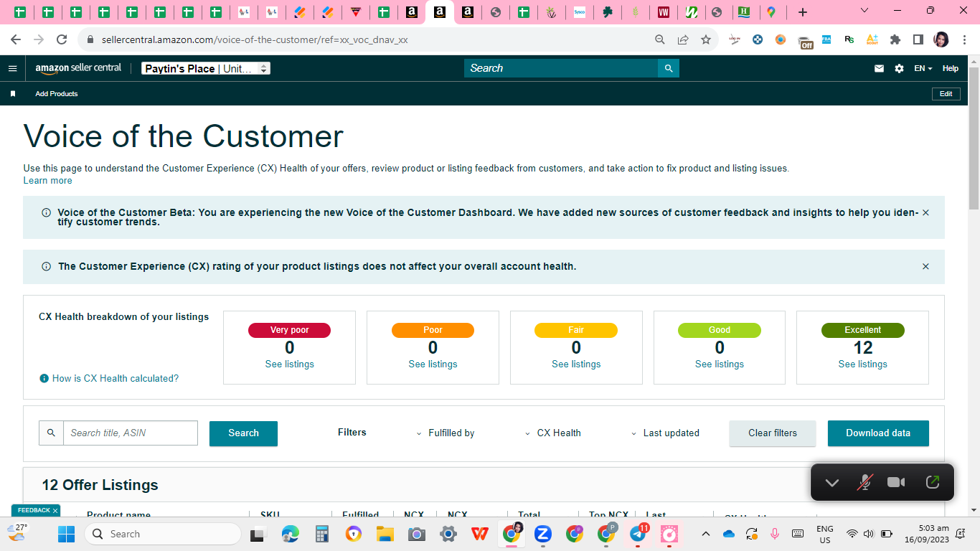Click the Download data button
This screenshot has height=551, width=980.
(878, 433)
